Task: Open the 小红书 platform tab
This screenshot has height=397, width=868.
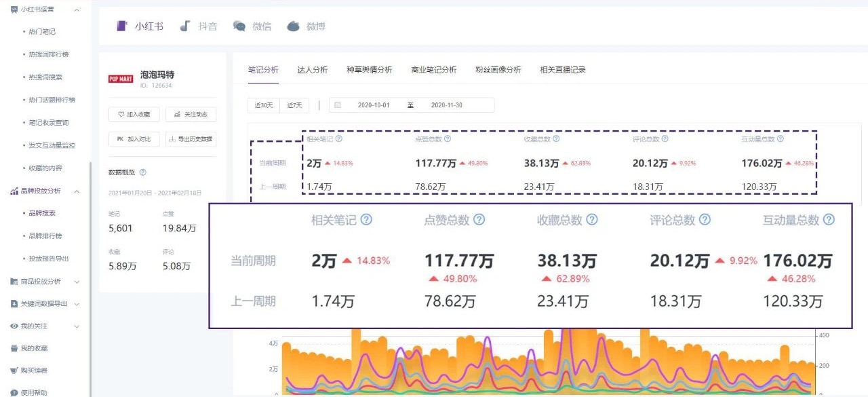Action: [x=140, y=26]
